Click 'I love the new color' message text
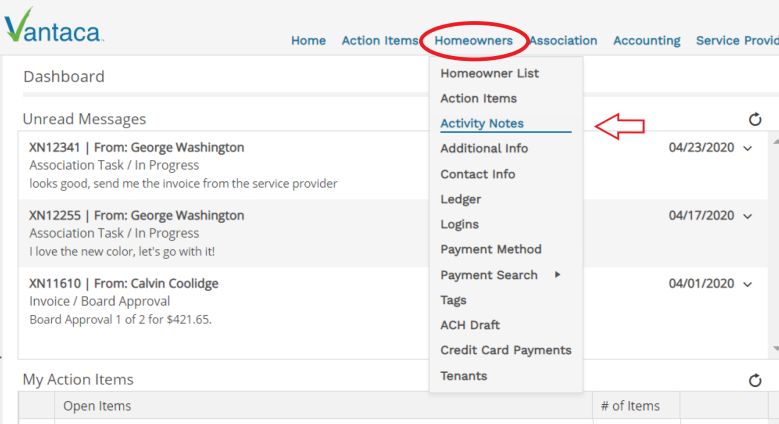The height and width of the screenshot is (424, 779). click(122, 252)
